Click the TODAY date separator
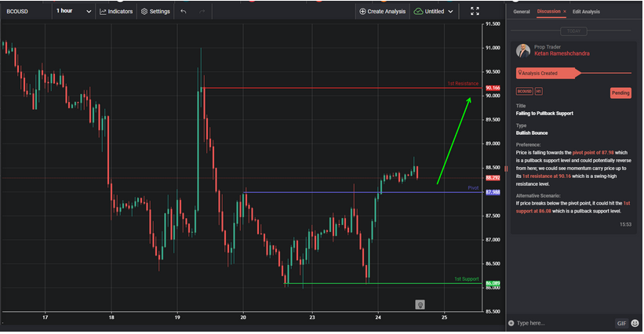 573,31
